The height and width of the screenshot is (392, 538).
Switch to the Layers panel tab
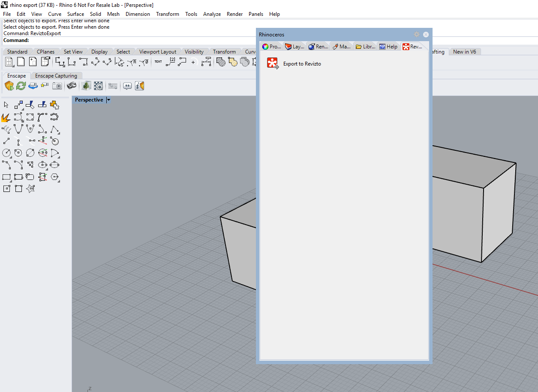pyautogui.click(x=295, y=47)
